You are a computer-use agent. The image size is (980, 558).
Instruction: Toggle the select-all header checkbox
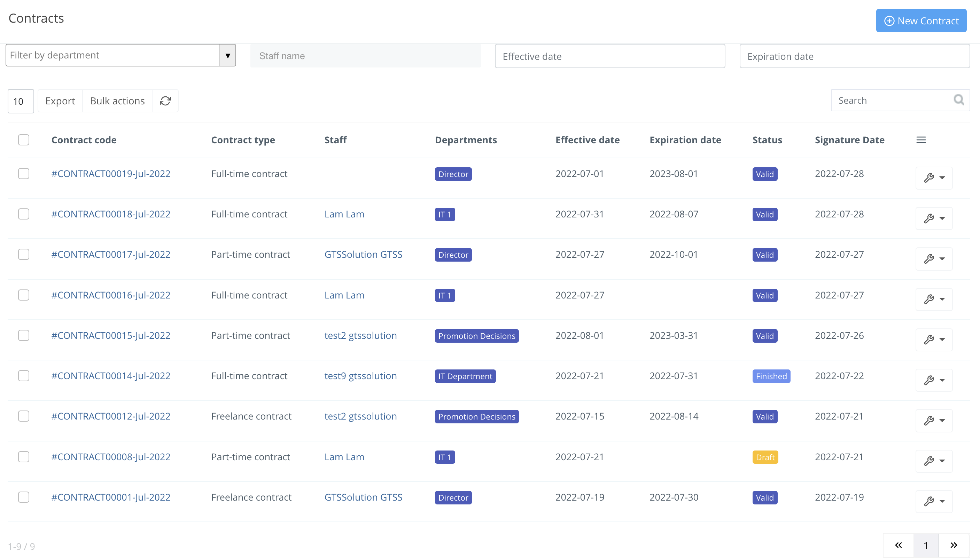point(24,140)
